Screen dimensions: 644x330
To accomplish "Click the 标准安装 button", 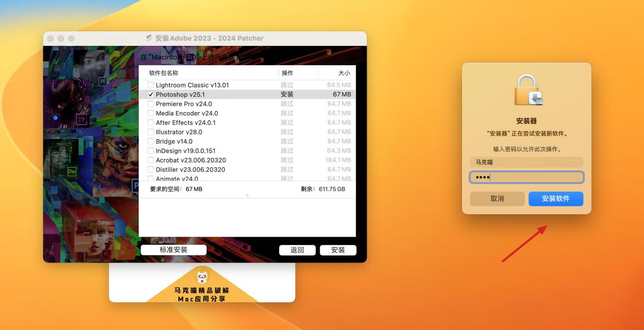I will (x=174, y=250).
